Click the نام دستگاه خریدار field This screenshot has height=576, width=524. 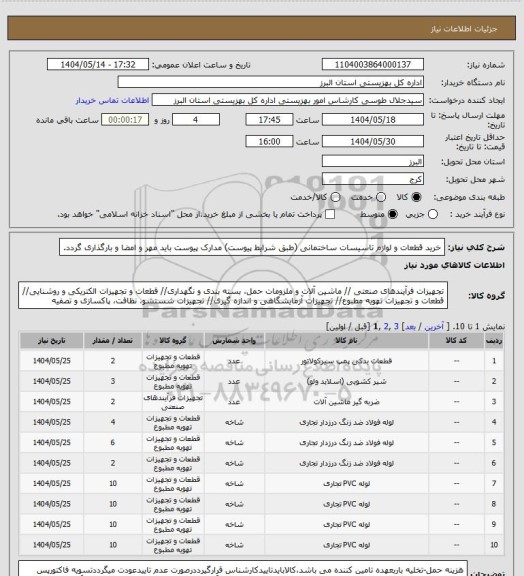[x=270, y=82]
